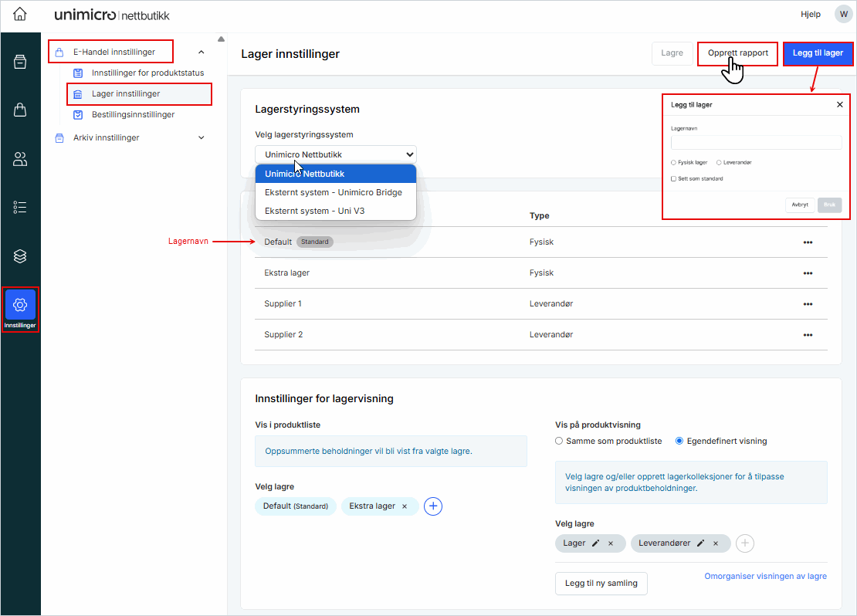Open the Velg lagerstyringssystem dropdown

(x=335, y=154)
